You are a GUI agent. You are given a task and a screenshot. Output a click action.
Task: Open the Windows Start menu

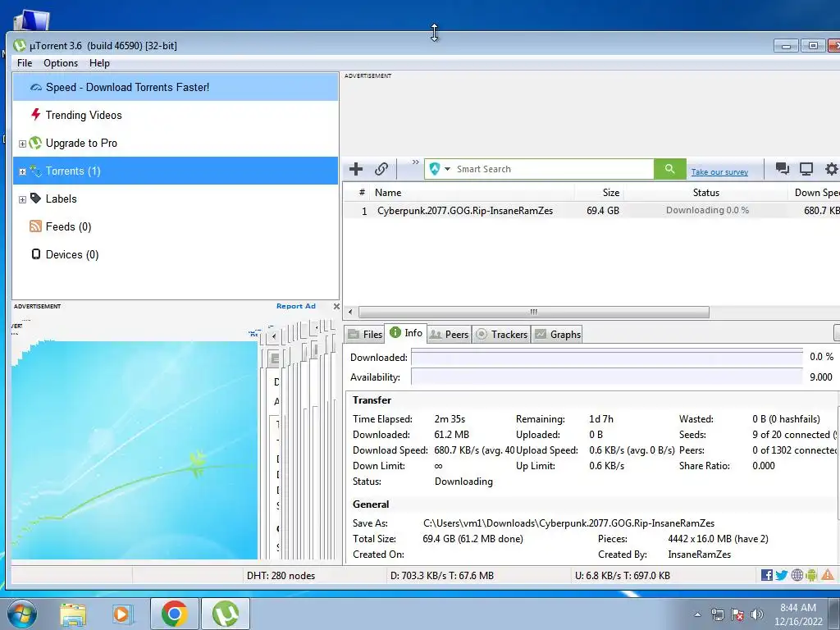pos(22,614)
